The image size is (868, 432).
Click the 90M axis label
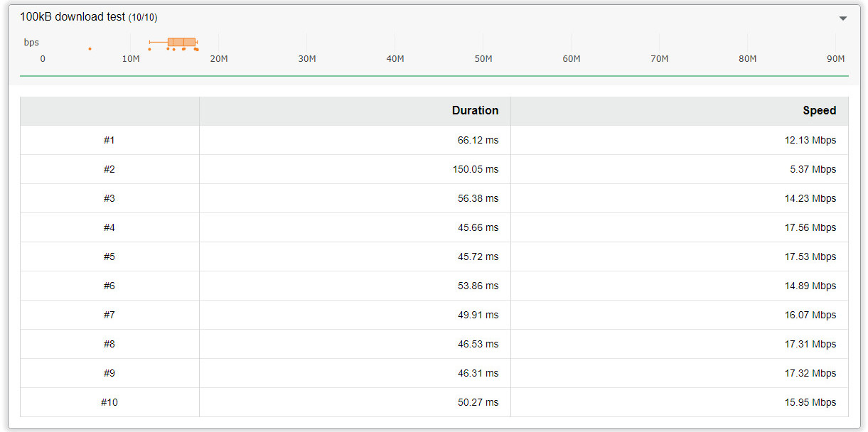coord(836,59)
